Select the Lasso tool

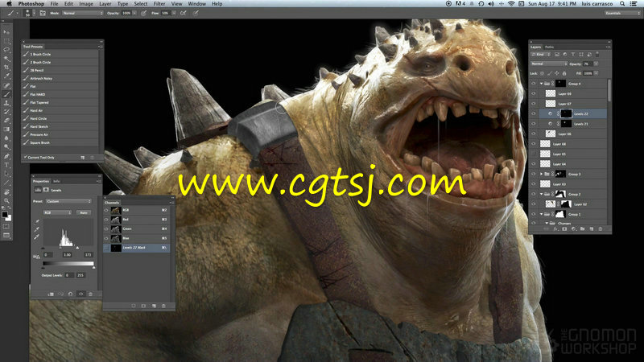point(6,50)
